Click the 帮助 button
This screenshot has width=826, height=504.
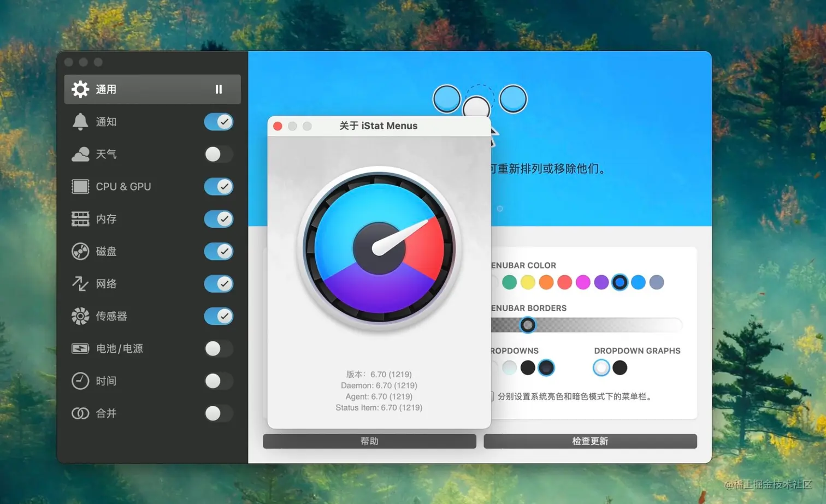point(369,441)
